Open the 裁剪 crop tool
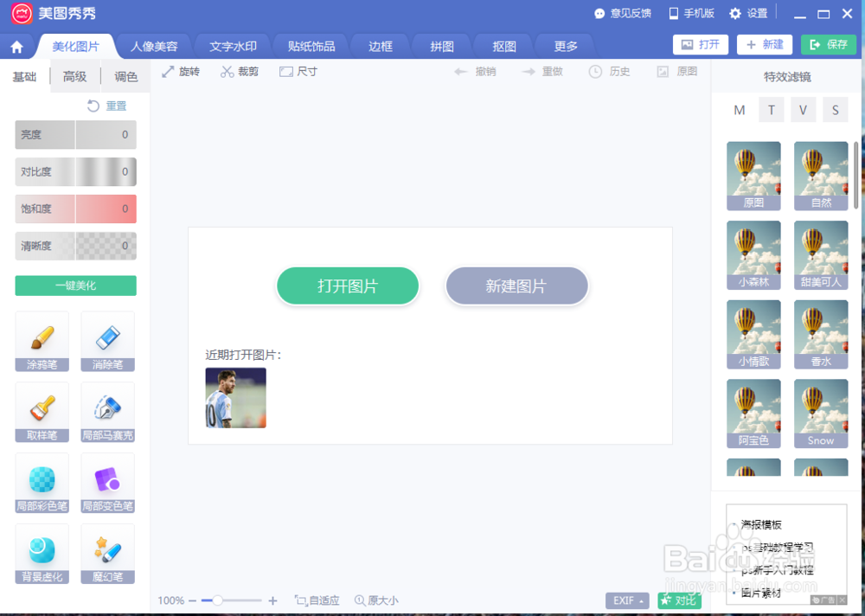Viewport: 865px width, 616px height. point(240,72)
